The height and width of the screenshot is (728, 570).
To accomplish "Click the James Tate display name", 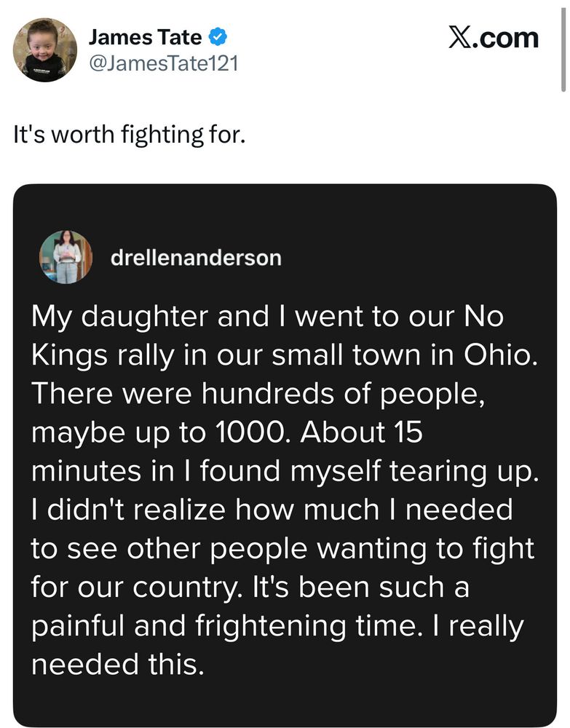I will (x=146, y=36).
